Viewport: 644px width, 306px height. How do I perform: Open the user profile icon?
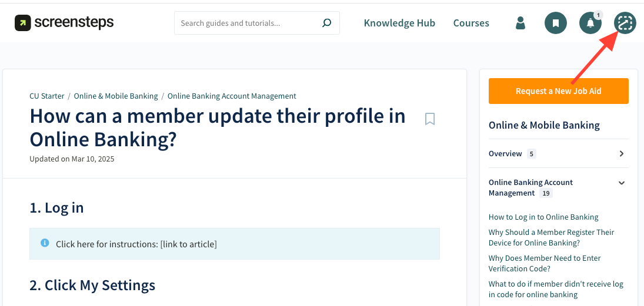(x=520, y=23)
